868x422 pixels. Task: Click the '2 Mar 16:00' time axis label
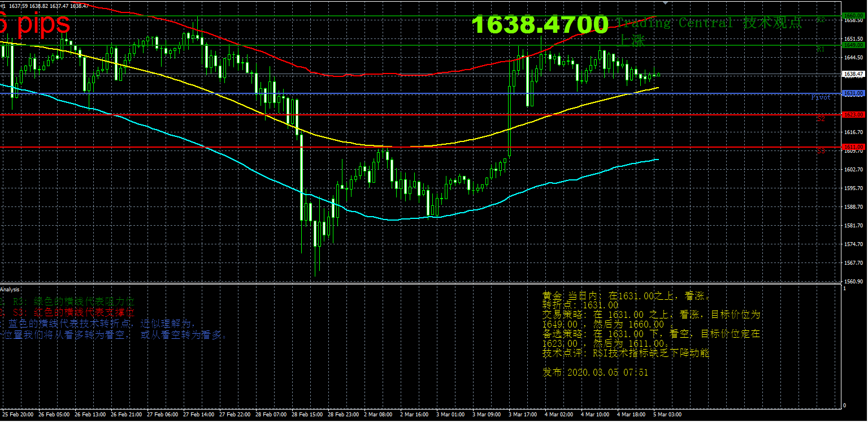coord(414,414)
